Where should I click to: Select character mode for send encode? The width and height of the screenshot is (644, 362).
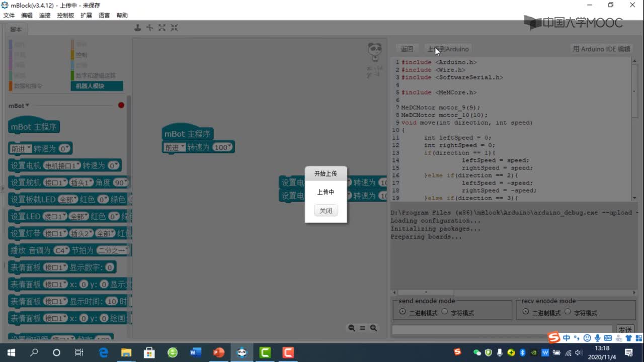[x=444, y=312]
